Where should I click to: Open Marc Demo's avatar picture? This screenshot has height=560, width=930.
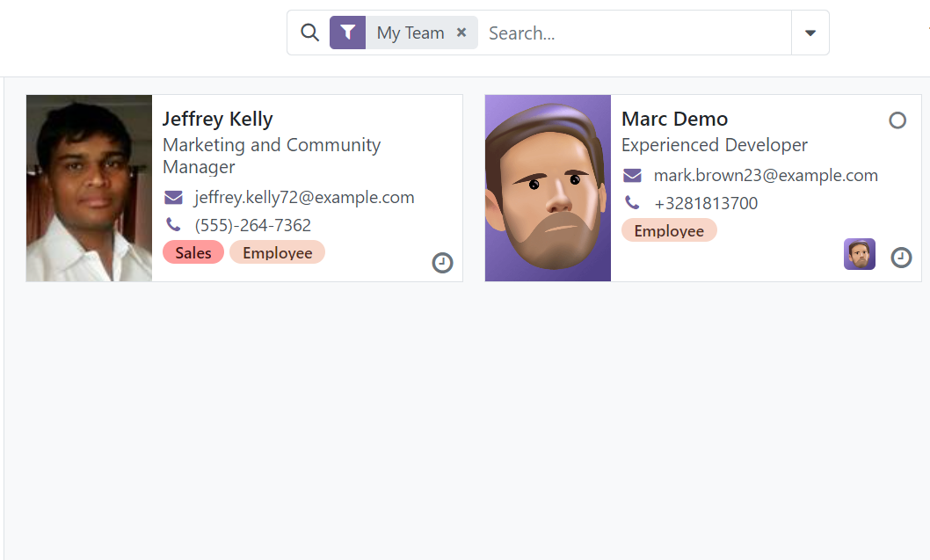(548, 188)
